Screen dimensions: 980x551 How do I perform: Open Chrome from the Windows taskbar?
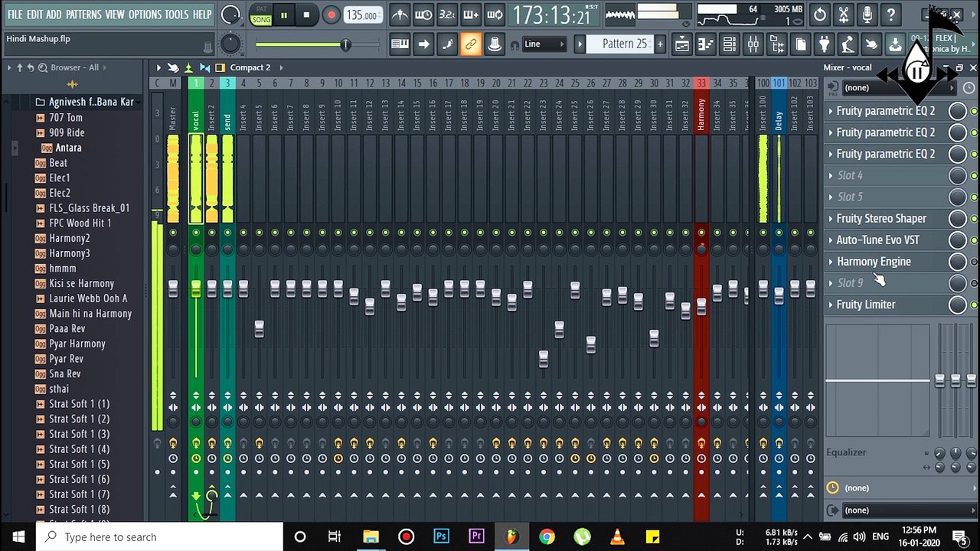coord(547,536)
